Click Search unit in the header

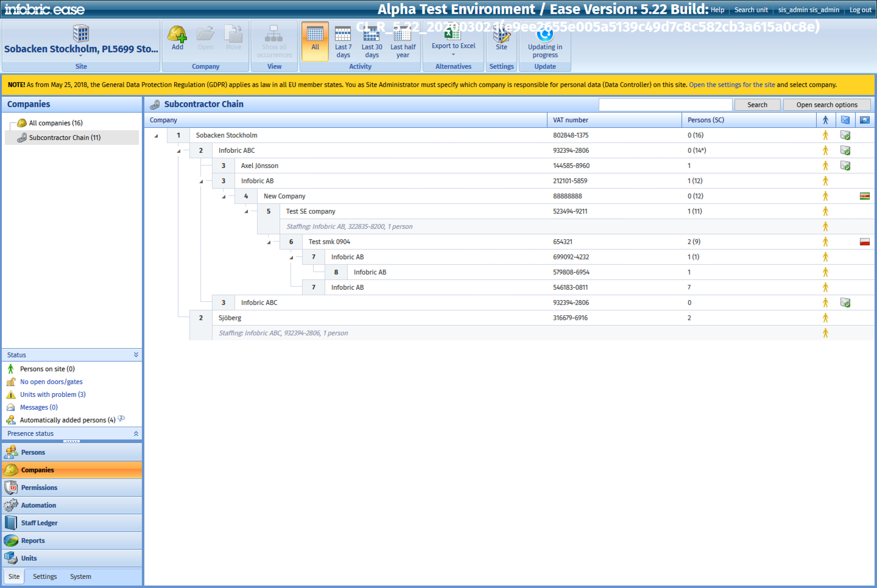751,10
